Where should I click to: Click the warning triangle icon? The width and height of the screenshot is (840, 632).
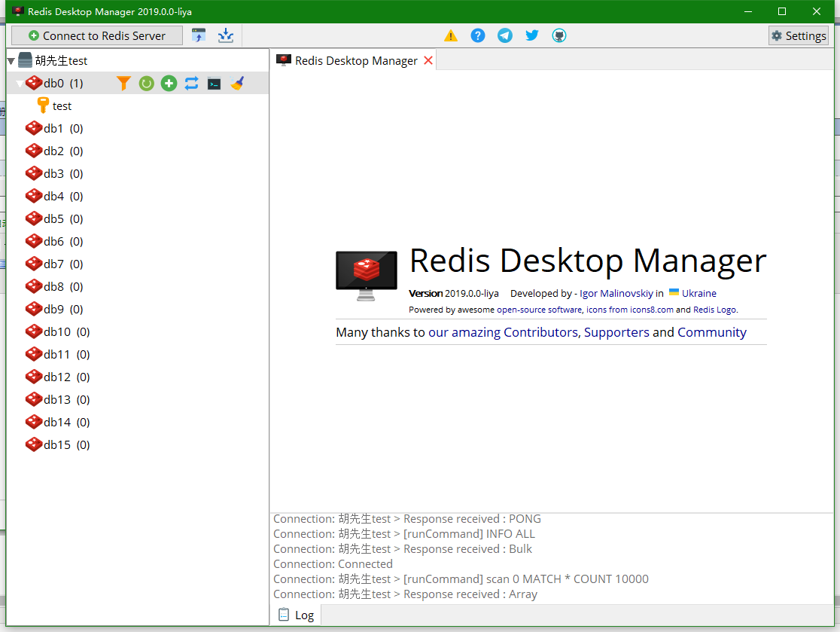pos(451,35)
